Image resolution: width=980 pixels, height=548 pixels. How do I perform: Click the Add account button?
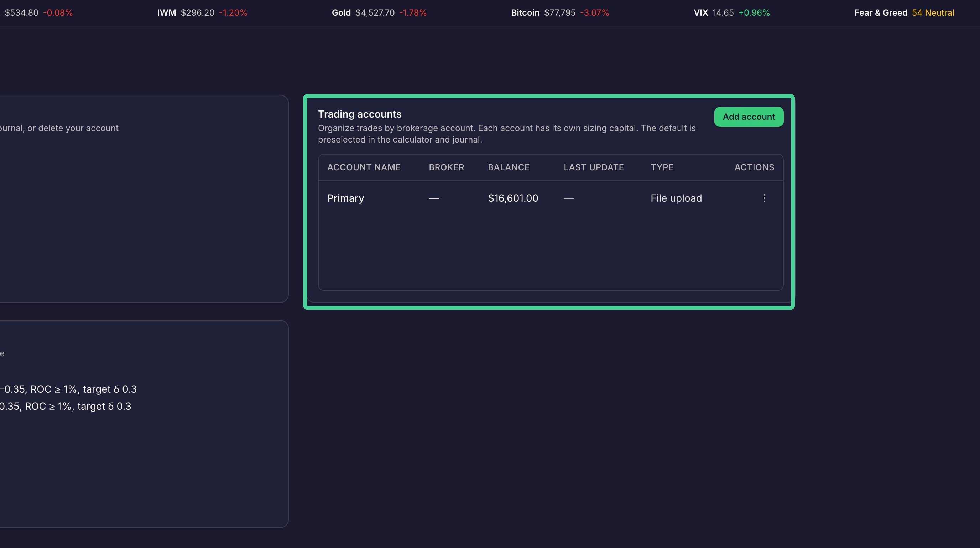click(749, 117)
